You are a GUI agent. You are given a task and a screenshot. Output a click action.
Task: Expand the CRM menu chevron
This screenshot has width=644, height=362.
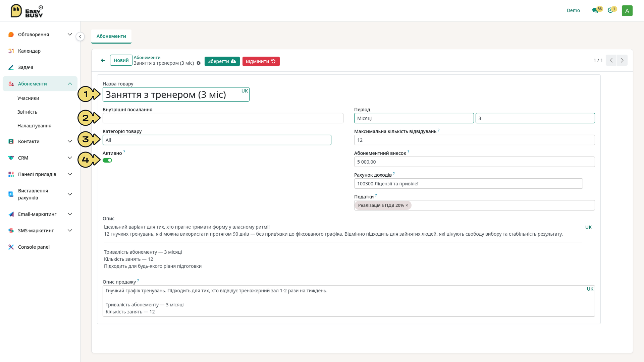pyautogui.click(x=70, y=158)
